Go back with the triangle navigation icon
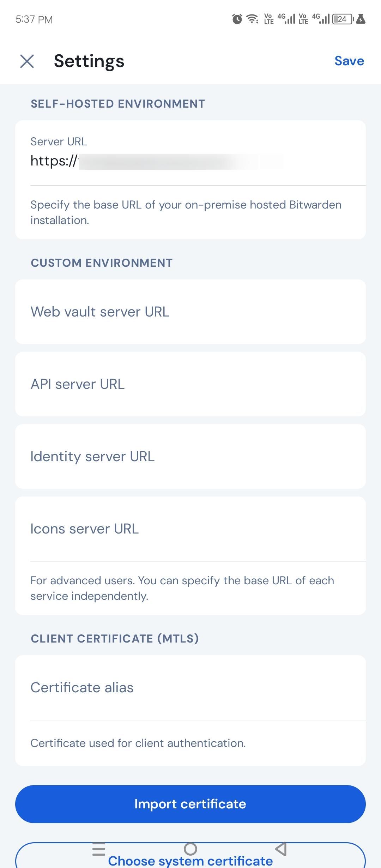 281,849
